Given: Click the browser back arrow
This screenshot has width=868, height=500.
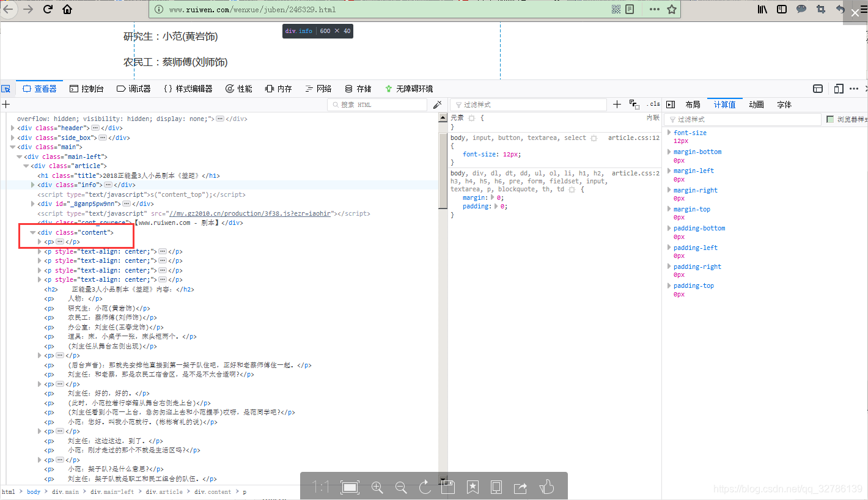Looking at the screenshot, I should pos(7,9).
